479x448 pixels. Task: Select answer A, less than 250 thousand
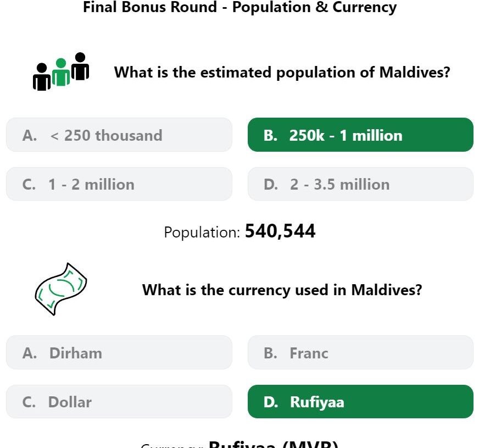[119, 135]
